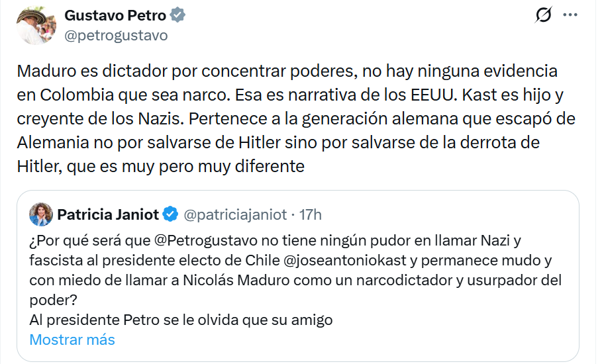The height and width of the screenshot is (364, 604).
Task: Go to the @patriciajaniot handle
Action: (234, 214)
